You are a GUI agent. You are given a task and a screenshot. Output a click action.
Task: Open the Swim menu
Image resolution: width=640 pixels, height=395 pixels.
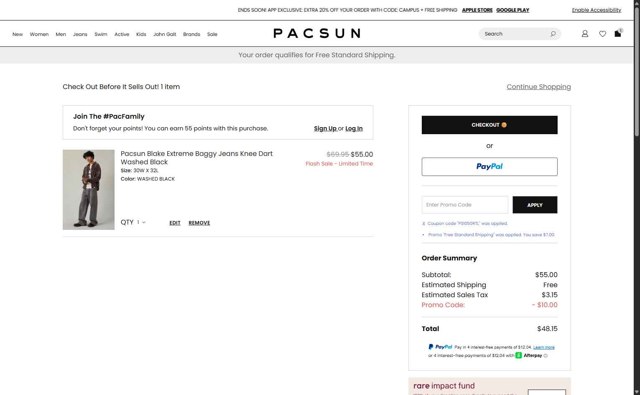click(101, 34)
